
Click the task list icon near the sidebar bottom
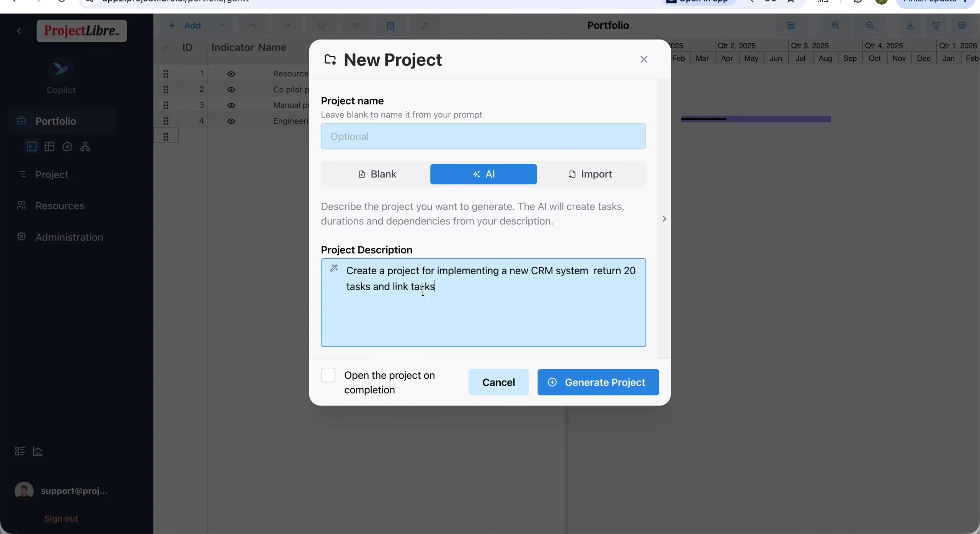pyautogui.click(x=20, y=451)
